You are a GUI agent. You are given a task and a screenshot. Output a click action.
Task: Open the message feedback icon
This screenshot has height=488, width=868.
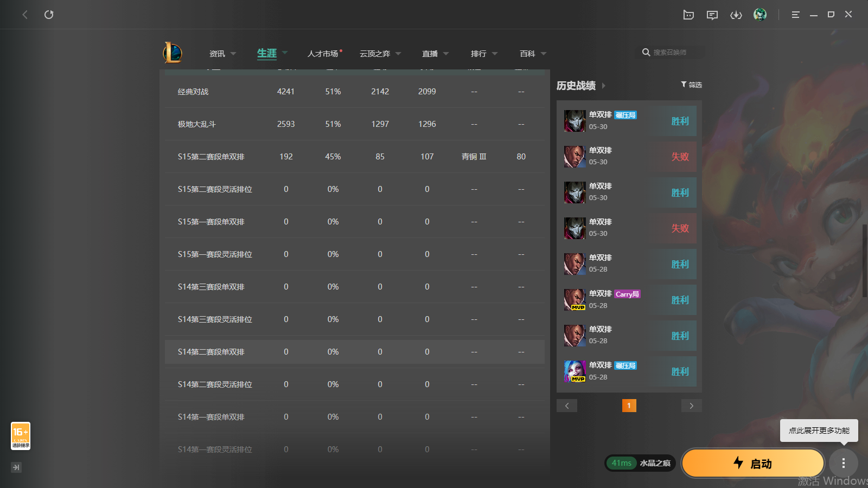(712, 15)
